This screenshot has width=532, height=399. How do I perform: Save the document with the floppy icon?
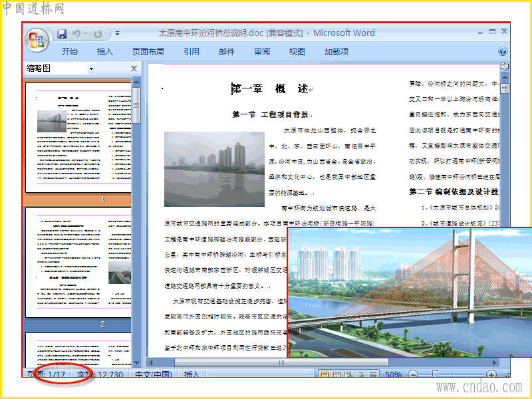[61, 34]
